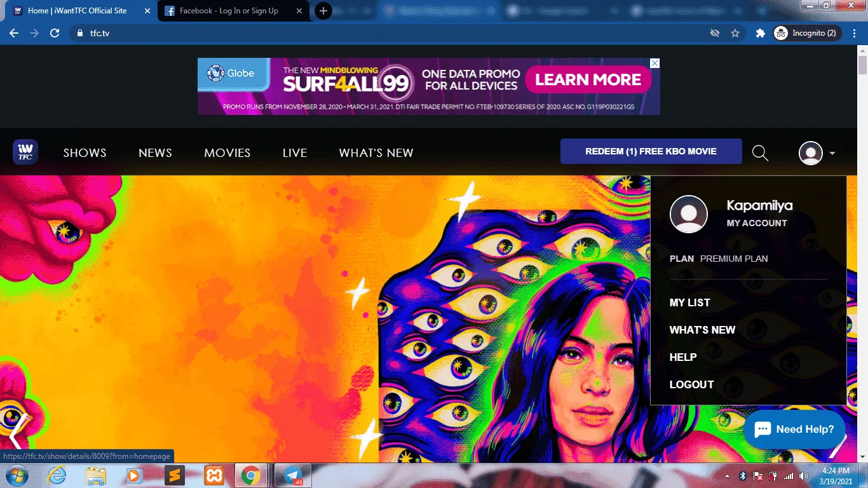Screen dimensions: 868x488
Task: Click third-party cookies blocked eye icon
Action: (715, 33)
